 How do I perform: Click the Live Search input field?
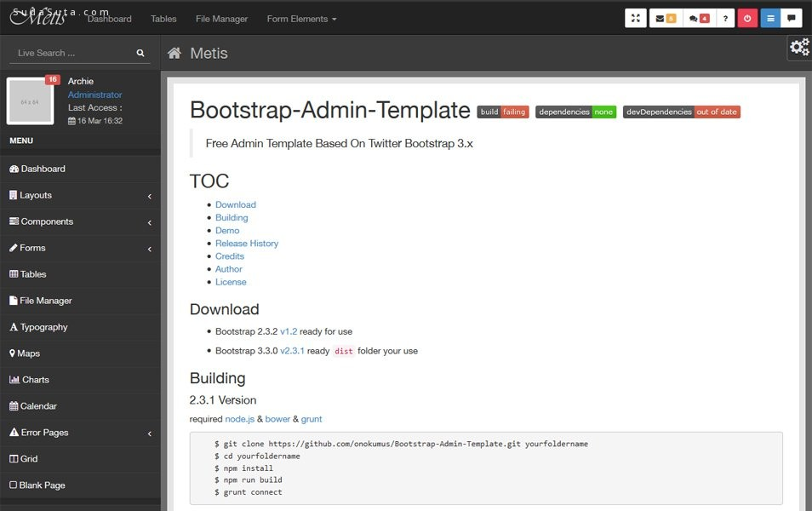72,53
